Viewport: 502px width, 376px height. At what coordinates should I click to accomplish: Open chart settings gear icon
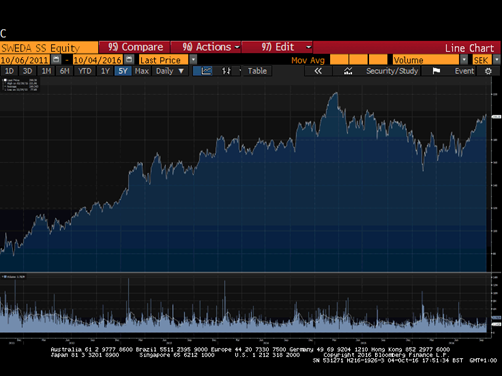[488, 71]
